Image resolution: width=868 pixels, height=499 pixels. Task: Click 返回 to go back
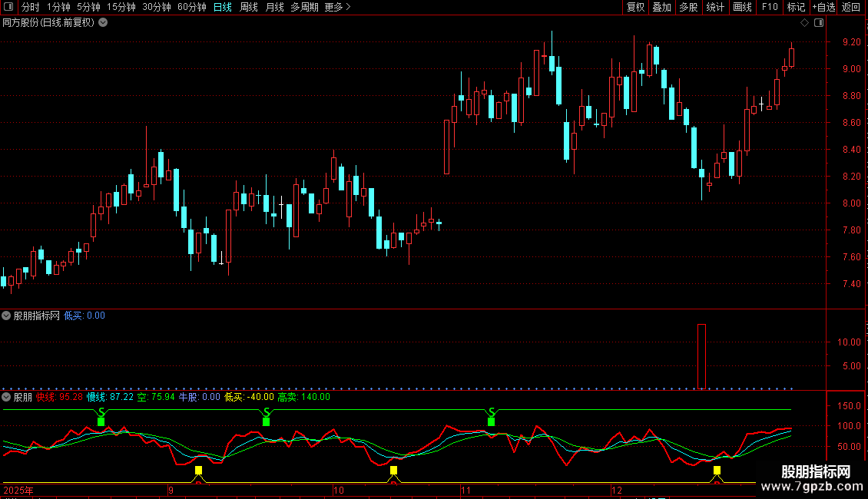coord(851,7)
